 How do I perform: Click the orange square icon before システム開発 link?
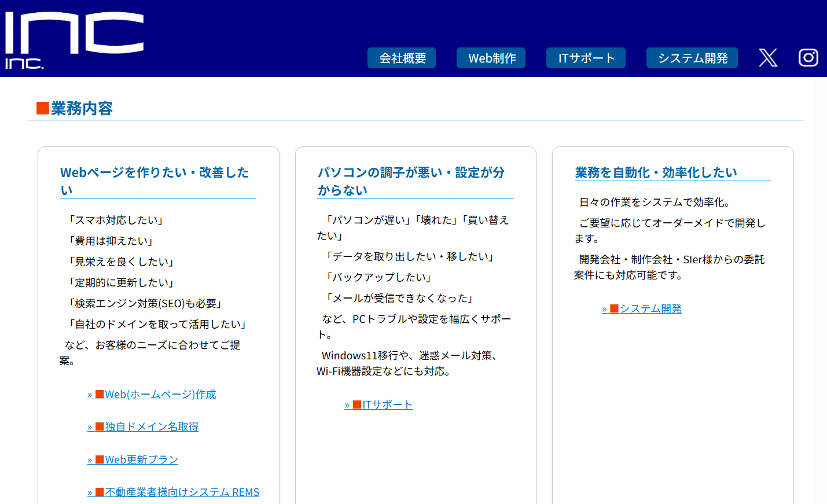click(615, 308)
